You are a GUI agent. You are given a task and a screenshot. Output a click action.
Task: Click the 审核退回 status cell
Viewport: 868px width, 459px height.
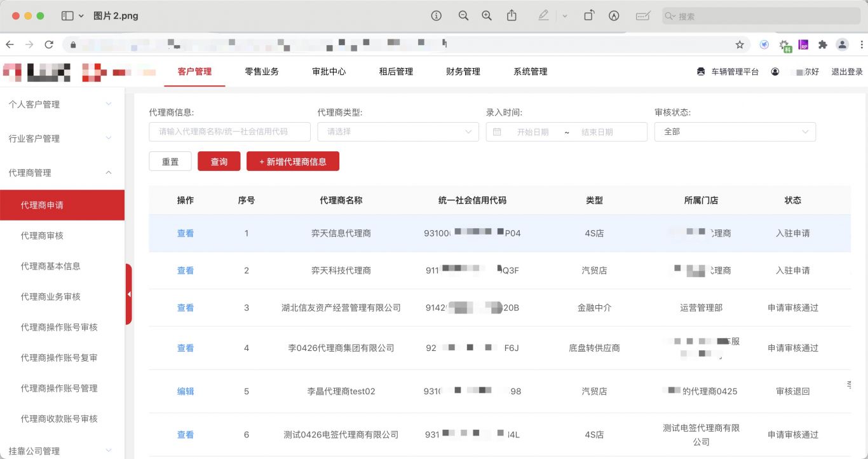pos(793,391)
